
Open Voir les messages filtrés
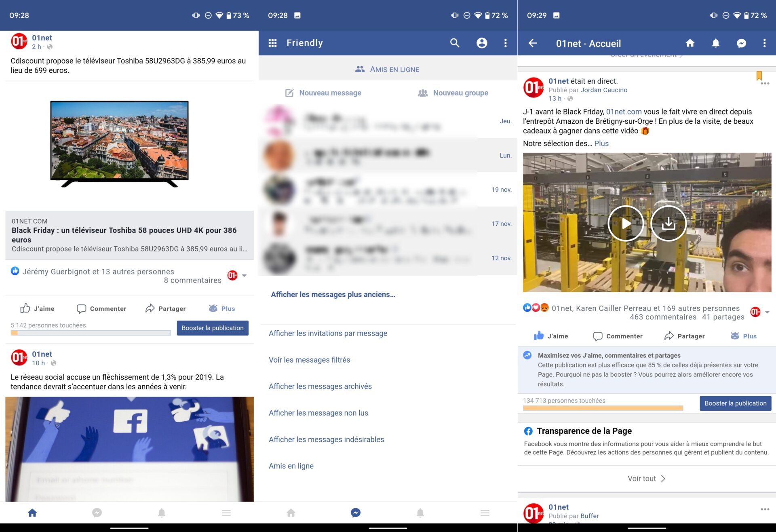coord(309,360)
